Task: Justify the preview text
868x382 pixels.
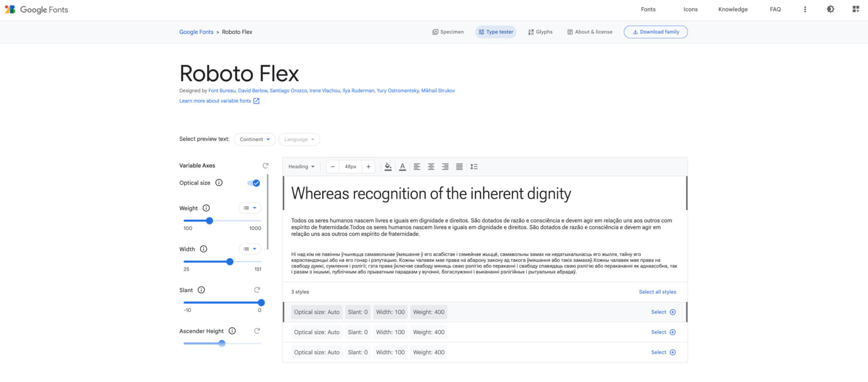Action: [459, 167]
